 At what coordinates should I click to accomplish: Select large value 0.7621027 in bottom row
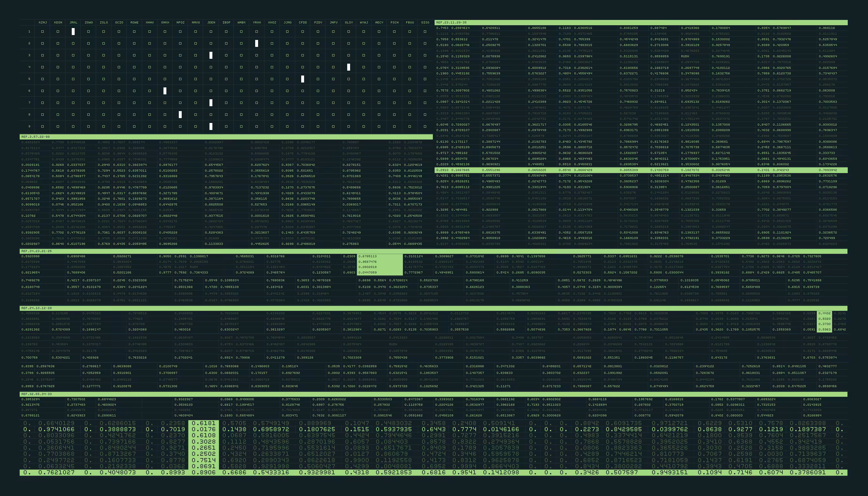[x=56, y=473]
